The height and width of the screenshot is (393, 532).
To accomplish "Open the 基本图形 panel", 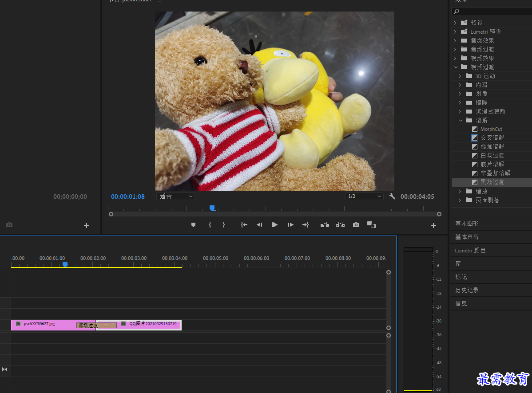I will pos(467,224).
